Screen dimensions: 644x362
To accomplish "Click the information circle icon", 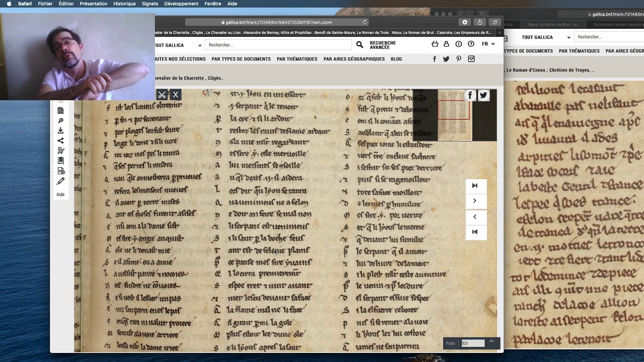I will coord(458,44).
